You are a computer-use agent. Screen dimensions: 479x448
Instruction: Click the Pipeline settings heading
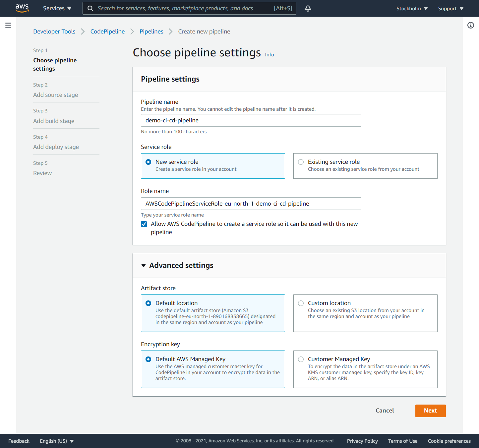[x=170, y=79]
